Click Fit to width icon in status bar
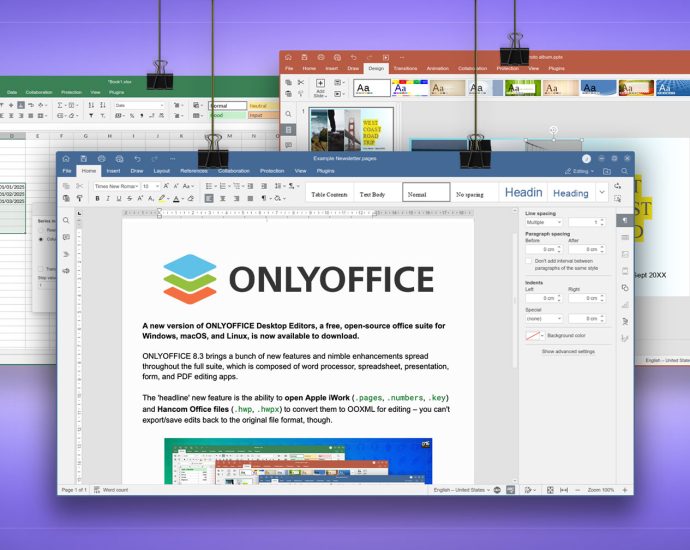 (x=564, y=490)
